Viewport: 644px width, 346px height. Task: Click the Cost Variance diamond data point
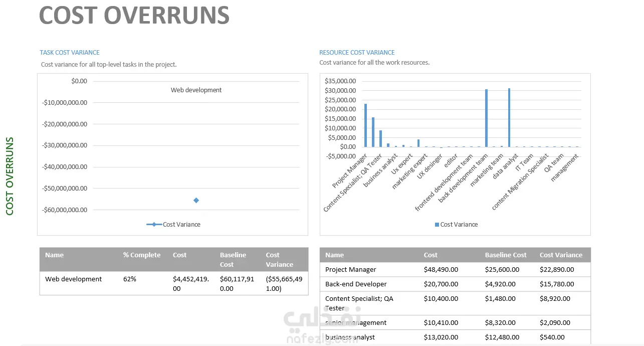click(x=196, y=200)
